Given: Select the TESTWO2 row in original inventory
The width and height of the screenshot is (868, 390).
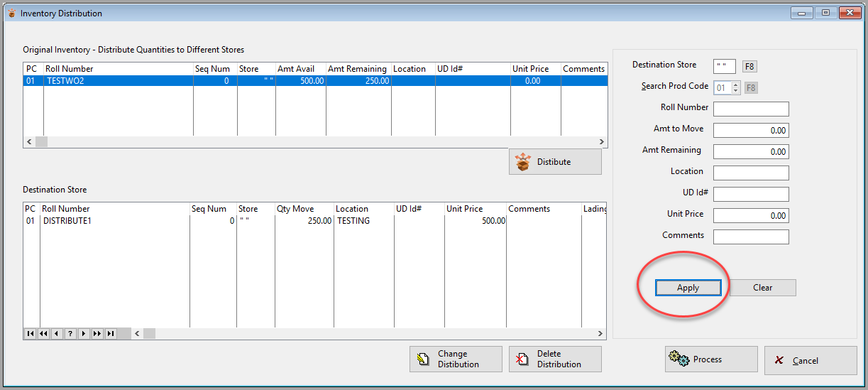Looking at the screenshot, I should pyautogui.click(x=315, y=81).
